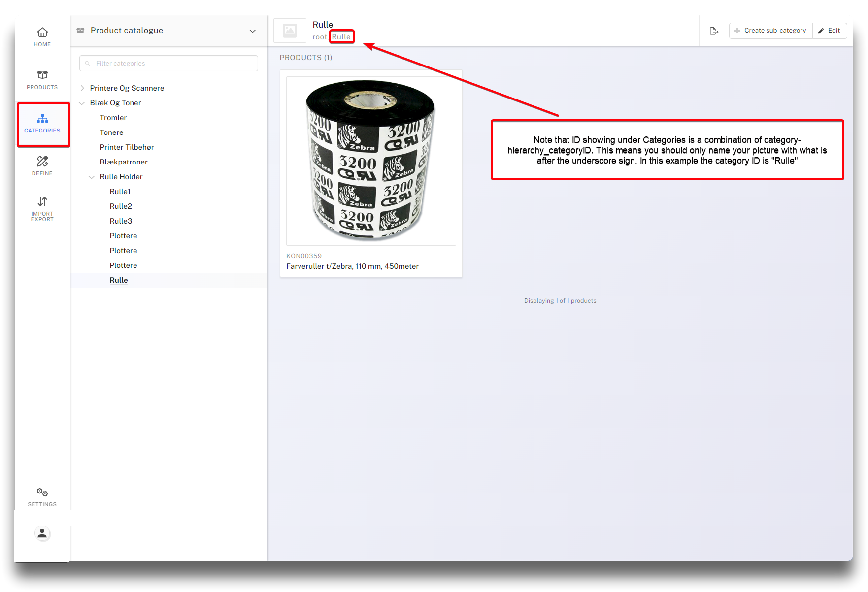Select the Rulle2 category
868x592 pixels.
[121, 206]
